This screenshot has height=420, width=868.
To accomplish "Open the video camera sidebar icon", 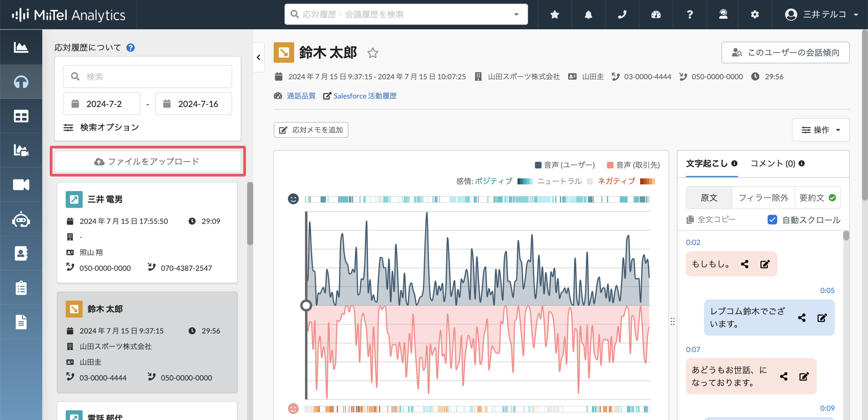I will coord(21,185).
